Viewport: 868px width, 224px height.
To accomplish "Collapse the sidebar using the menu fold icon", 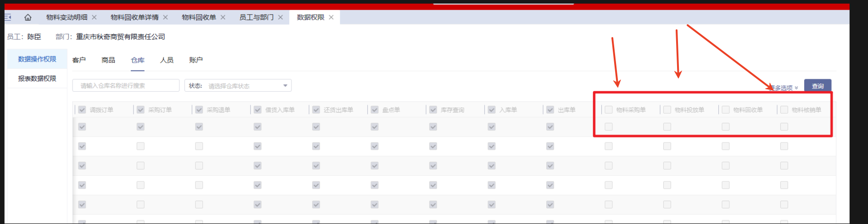I will (x=8, y=17).
